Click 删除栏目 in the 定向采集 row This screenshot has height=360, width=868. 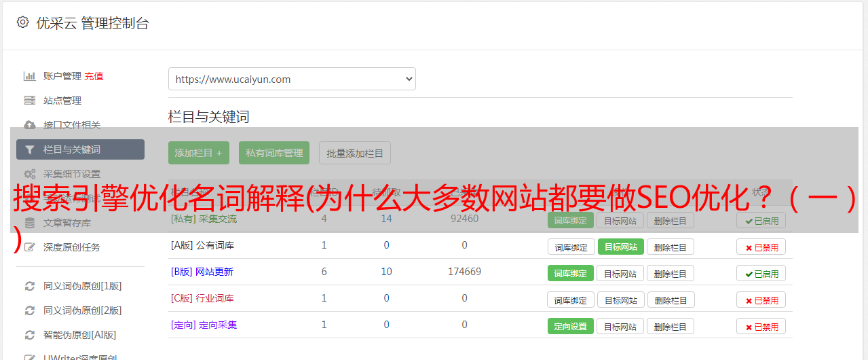pyautogui.click(x=671, y=326)
